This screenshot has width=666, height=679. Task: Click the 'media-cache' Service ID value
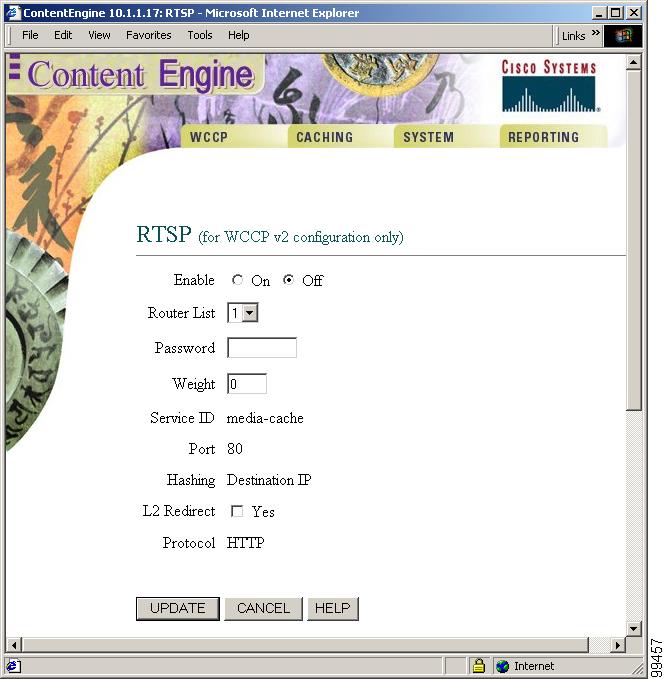point(265,418)
